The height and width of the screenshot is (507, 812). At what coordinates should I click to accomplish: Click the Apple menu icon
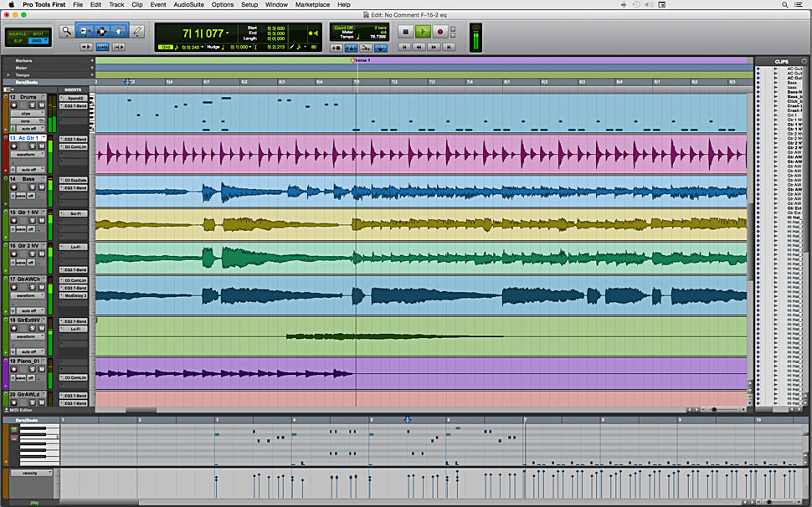click(11, 5)
